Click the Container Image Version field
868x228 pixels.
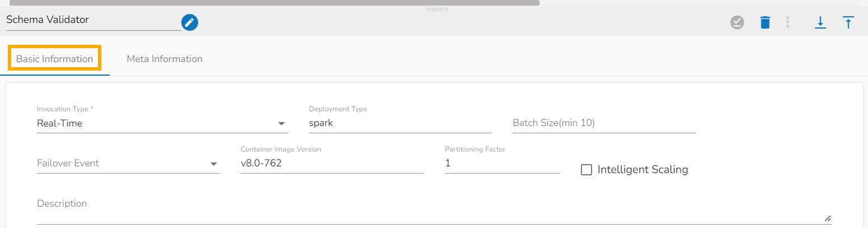pyautogui.click(x=331, y=164)
